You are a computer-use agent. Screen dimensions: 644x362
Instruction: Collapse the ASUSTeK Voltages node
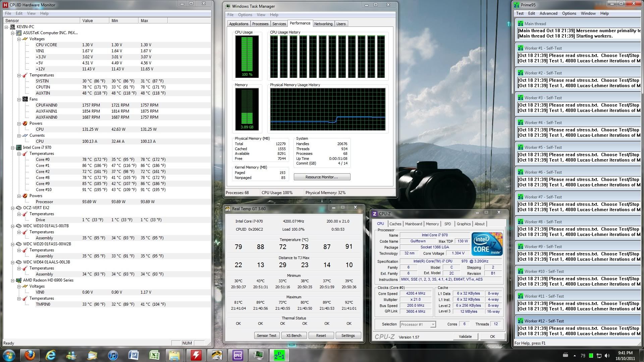[x=19, y=39]
